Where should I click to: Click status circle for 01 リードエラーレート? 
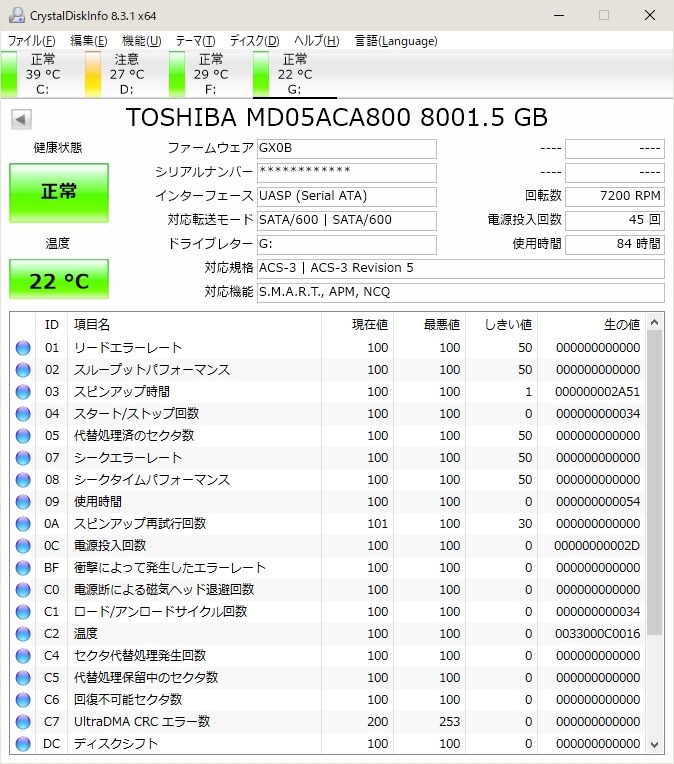(x=23, y=348)
